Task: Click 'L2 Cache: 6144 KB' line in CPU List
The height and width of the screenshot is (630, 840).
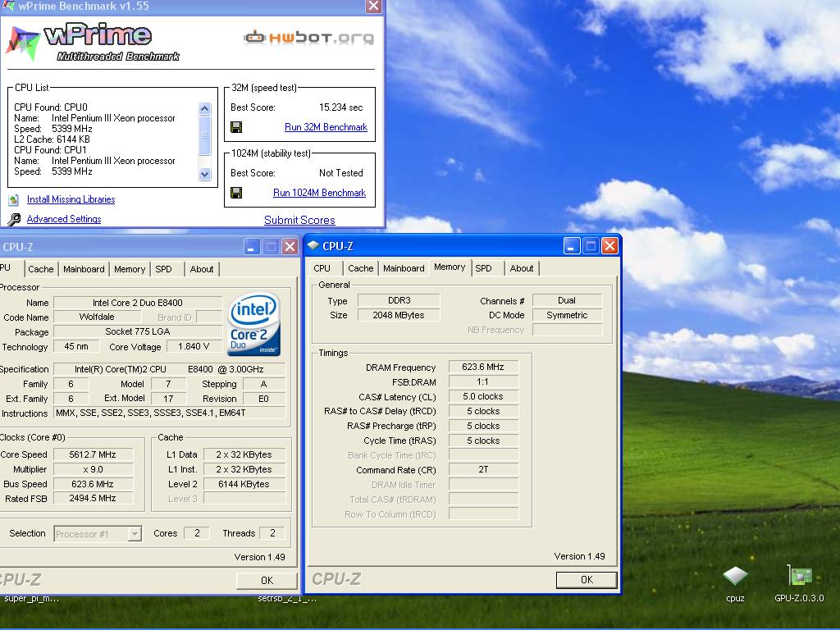Action: coord(52,139)
